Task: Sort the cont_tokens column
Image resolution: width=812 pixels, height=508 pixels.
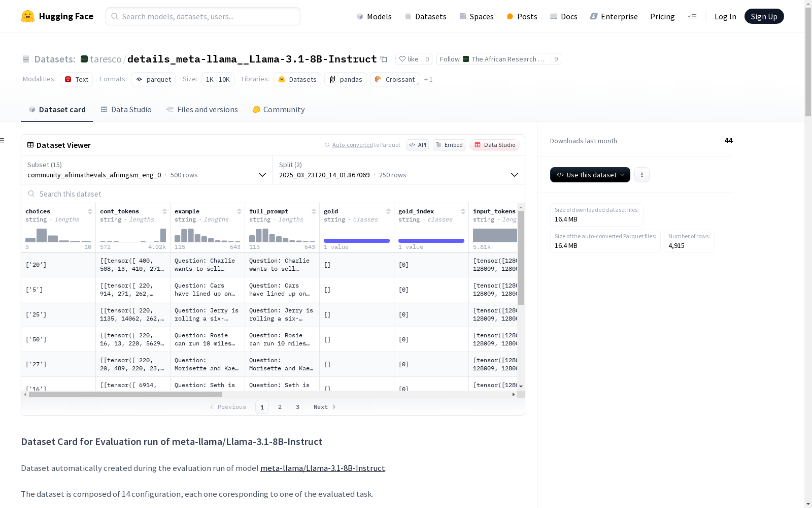Action: point(164,211)
